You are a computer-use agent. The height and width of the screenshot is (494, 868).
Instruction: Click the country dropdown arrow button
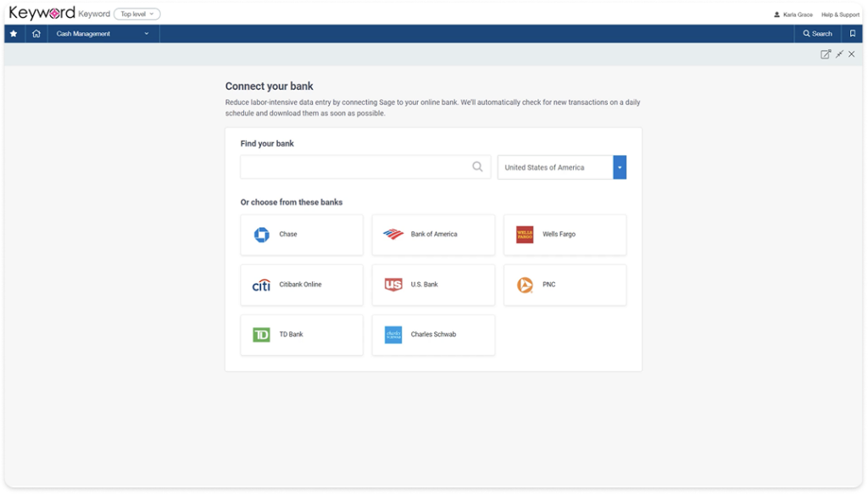[x=620, y=167]
